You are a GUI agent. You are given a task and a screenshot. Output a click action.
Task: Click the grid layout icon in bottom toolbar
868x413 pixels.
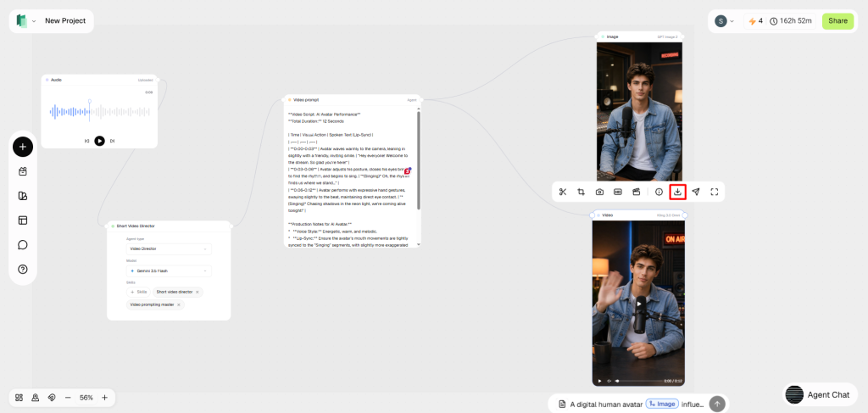tap(19, 398)
